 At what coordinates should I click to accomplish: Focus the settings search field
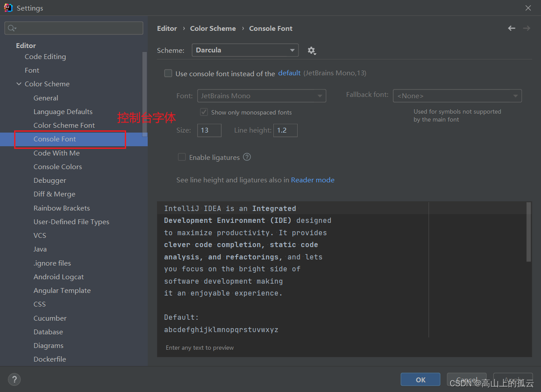point(74,28)
